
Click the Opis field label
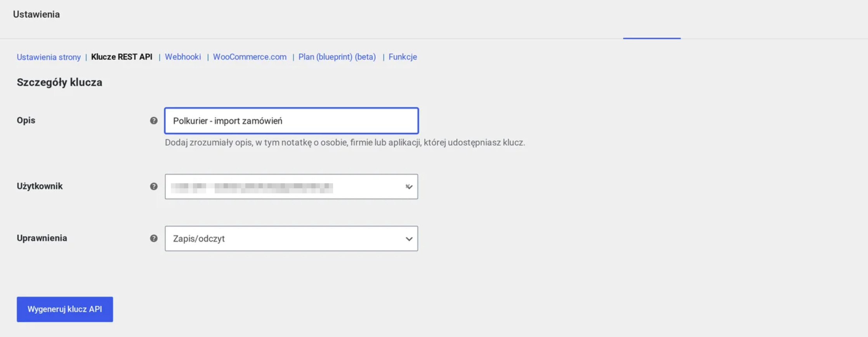(x=26, y=120)
